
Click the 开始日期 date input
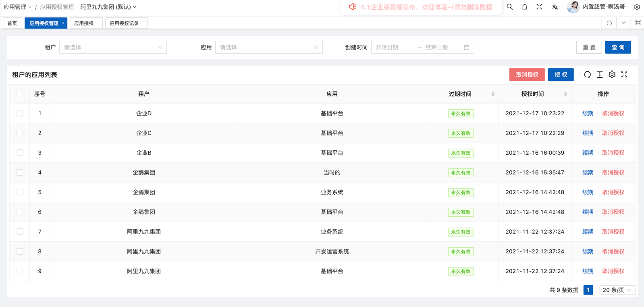point(393,47)
